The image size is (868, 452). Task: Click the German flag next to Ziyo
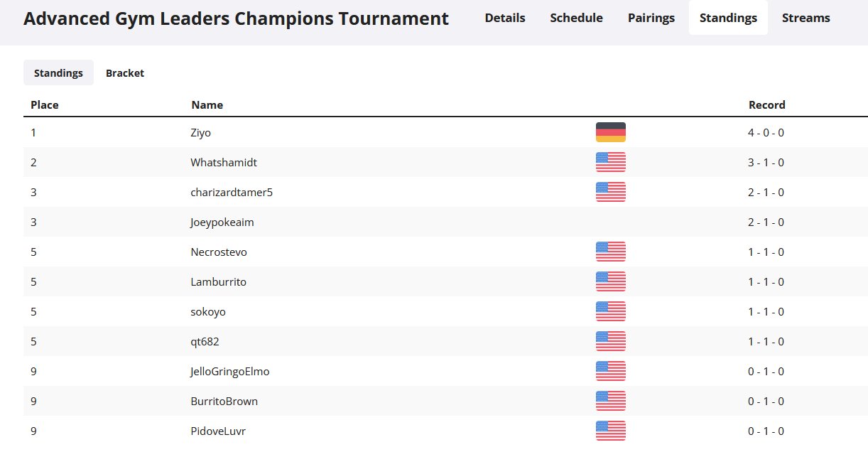(610, 132)
